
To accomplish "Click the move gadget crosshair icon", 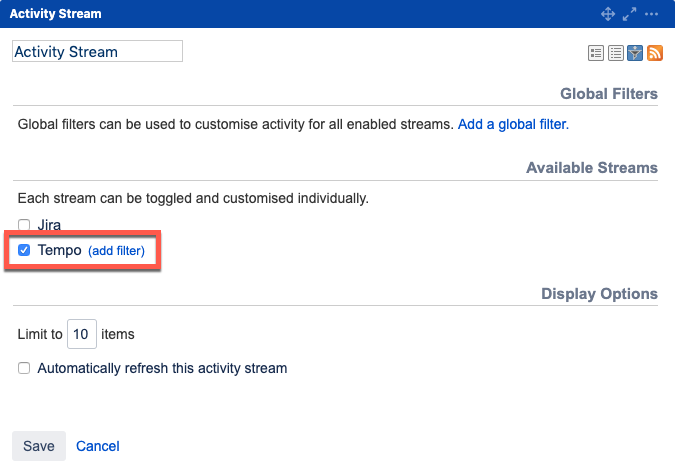I will pos(607,14).
